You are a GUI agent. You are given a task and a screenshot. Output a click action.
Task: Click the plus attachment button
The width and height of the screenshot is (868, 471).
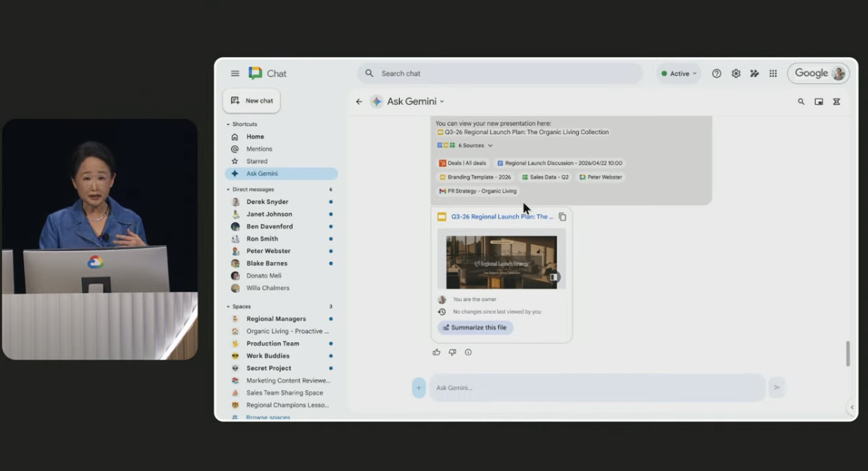[419, 387]
